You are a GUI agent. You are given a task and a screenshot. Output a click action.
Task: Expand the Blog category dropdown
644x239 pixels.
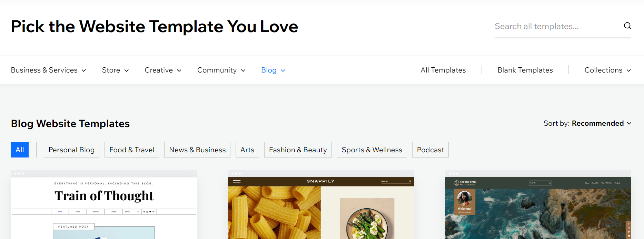coord(273,70)
